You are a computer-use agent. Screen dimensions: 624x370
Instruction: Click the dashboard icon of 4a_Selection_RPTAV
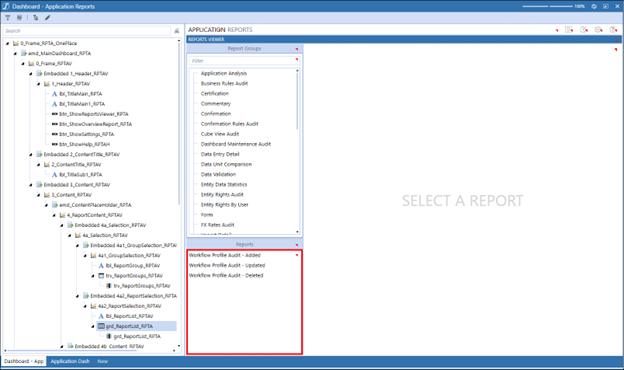tap(78, 236)
